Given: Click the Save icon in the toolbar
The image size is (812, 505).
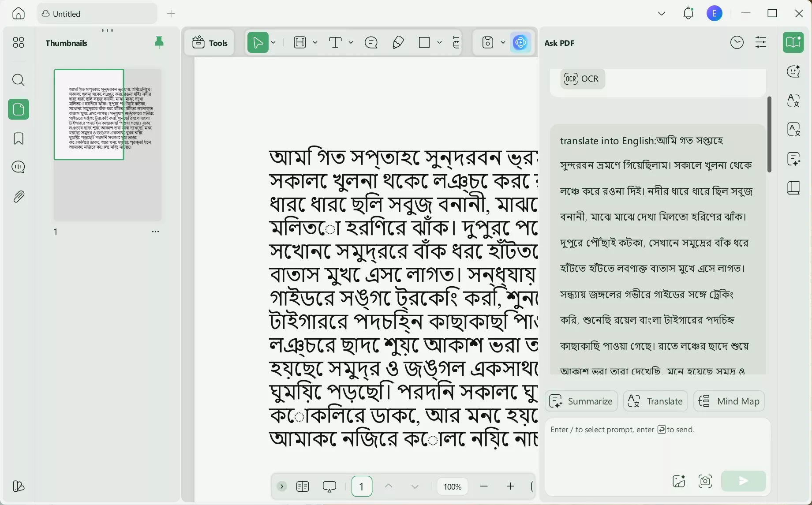Looking at the screenshot, I should (x=487, y=42).
